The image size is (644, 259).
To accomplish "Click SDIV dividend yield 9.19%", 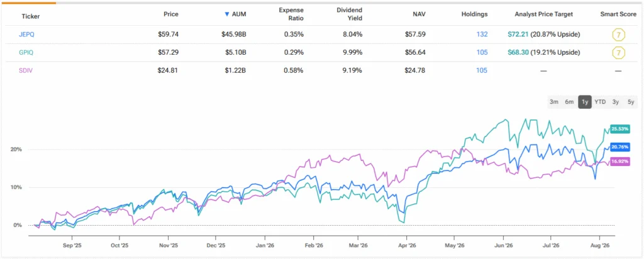I will click(353, 70).
